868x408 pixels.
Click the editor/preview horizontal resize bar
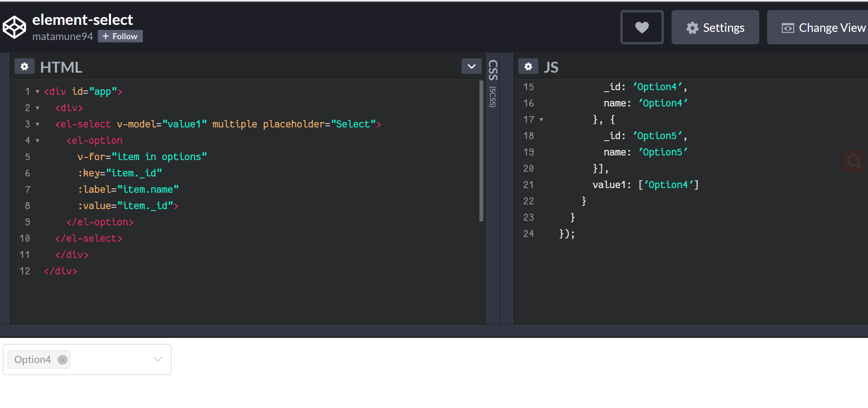pyautogui.click(x=434, y=331)
